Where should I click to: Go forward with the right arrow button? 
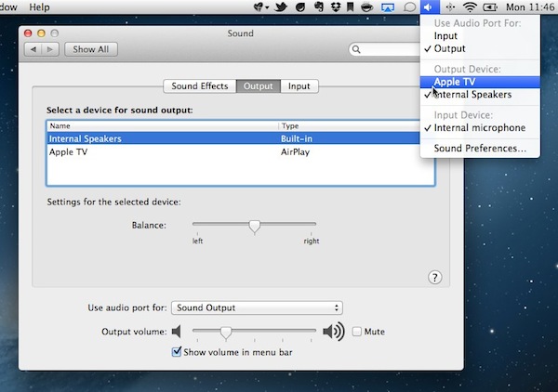[50, 49]
